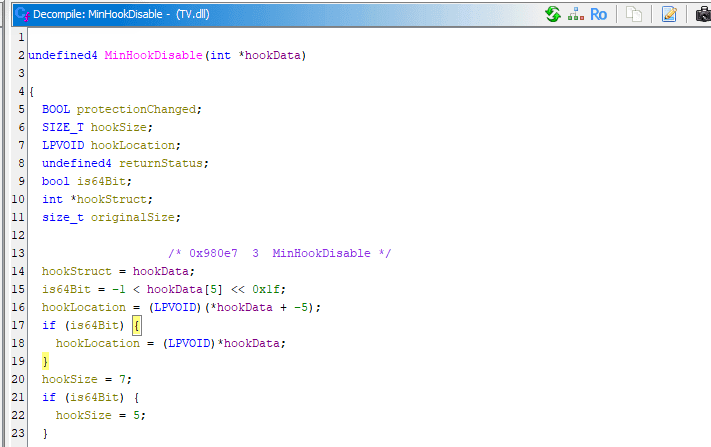The image size is (711, 447).
Task: Click is64Bit in its bool declaration
Action: [102, 181]
